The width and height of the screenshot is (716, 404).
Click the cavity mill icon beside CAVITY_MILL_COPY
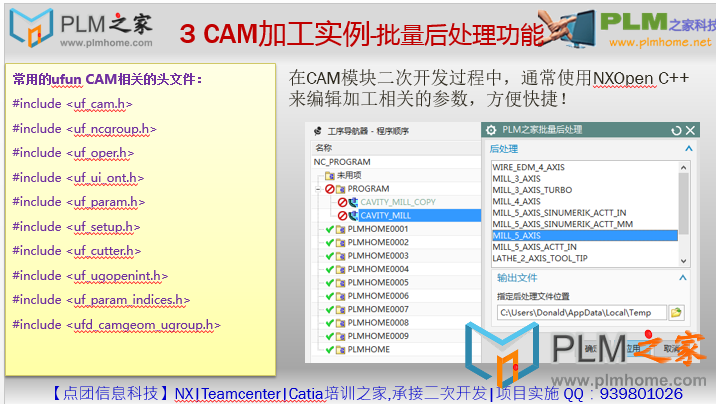tap(353, 202)
